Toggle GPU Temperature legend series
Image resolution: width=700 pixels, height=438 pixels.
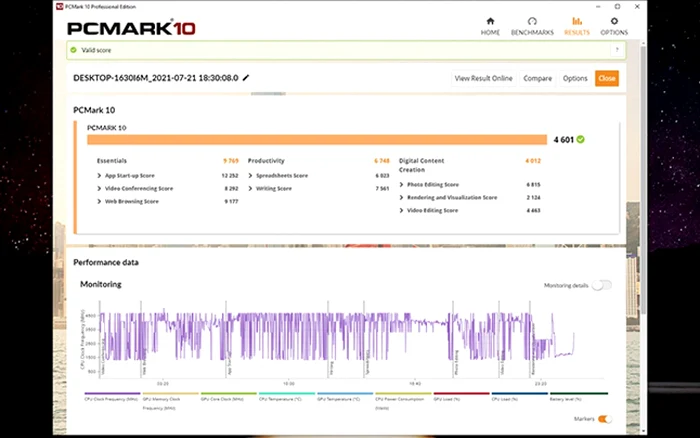tap(345, 397)
